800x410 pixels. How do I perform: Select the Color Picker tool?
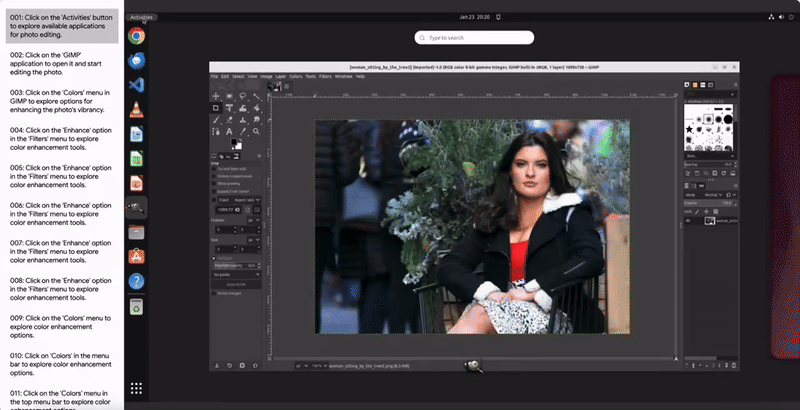pos(243,132)
